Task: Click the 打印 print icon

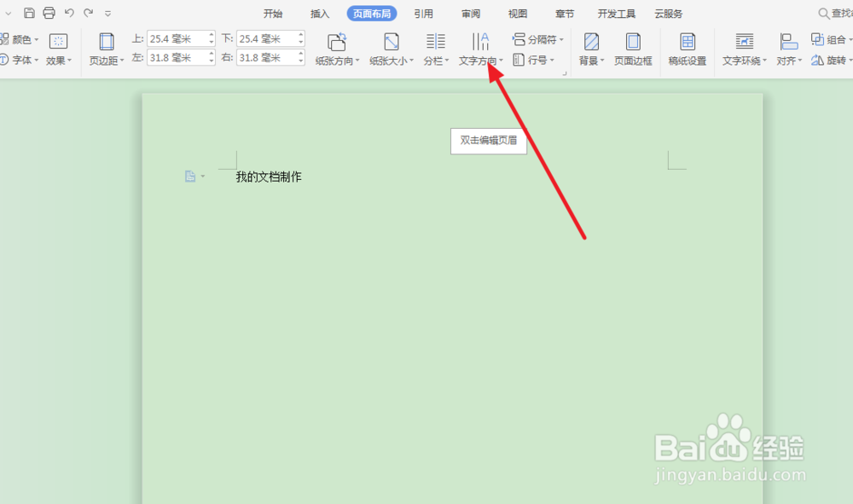Action: 49,13
